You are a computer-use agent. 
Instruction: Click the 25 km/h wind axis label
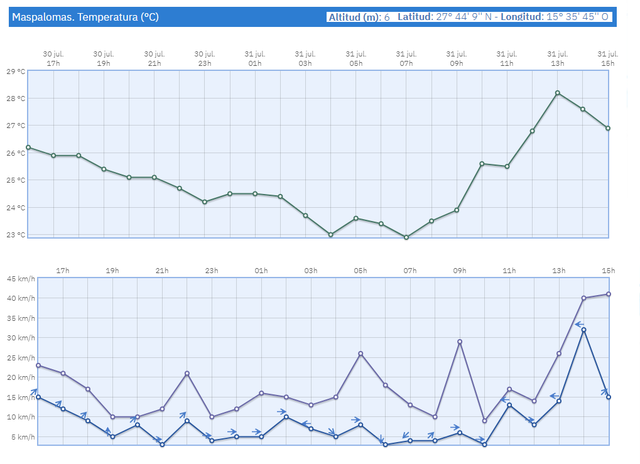(x=21, y=358)
